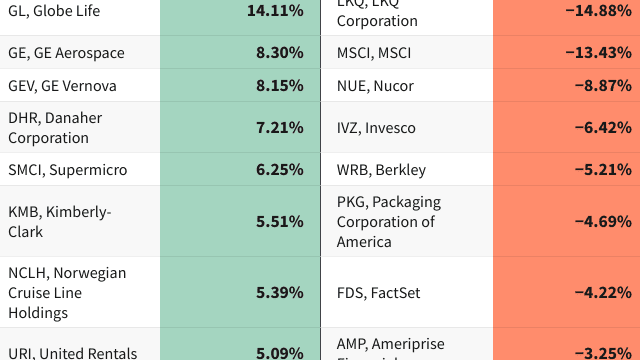Click the GE, GE Aerospace row label
640x360 pixels.
[x=80, y=53]
